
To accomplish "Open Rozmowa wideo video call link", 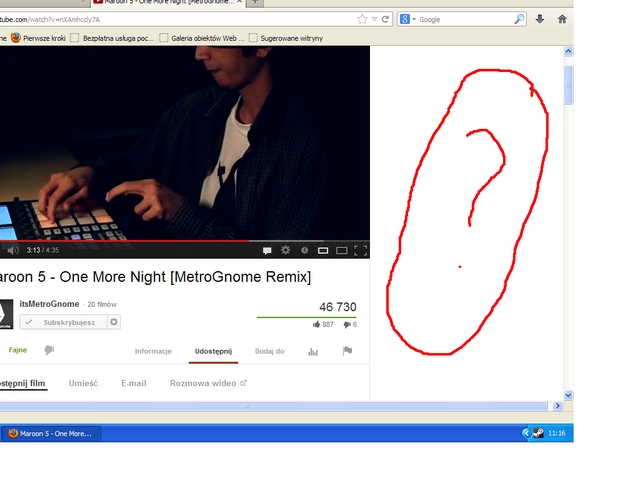I will click(208, 383).
